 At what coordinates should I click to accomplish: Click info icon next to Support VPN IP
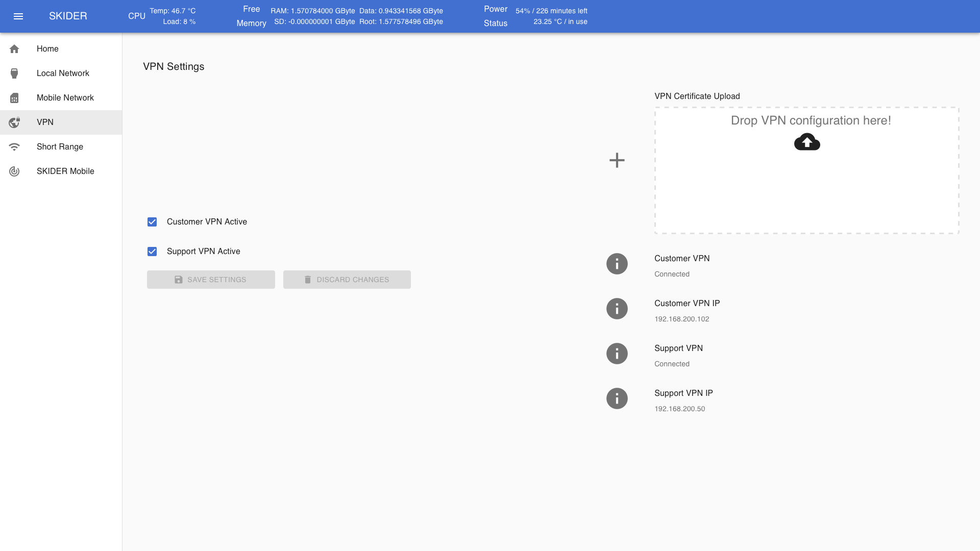click(x=617, y=398)
